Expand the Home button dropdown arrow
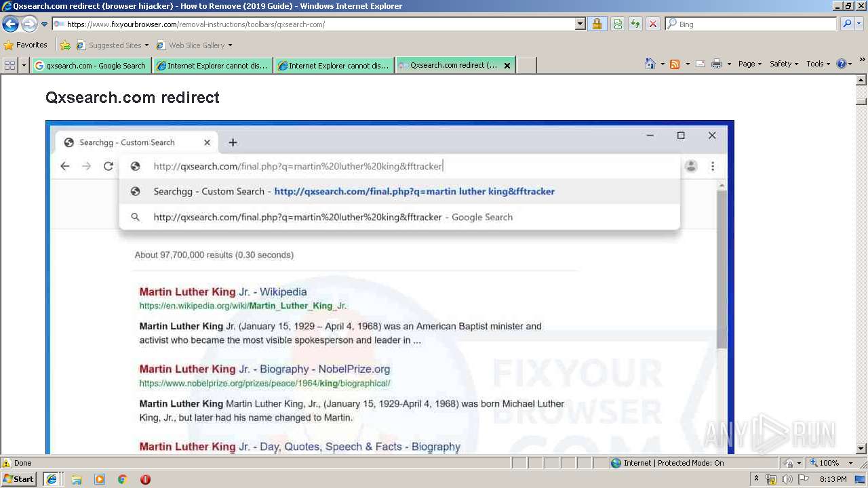Image resolution: width=868 pixels, height=488 pixels. pyautogui.click(x=662, y=64)
